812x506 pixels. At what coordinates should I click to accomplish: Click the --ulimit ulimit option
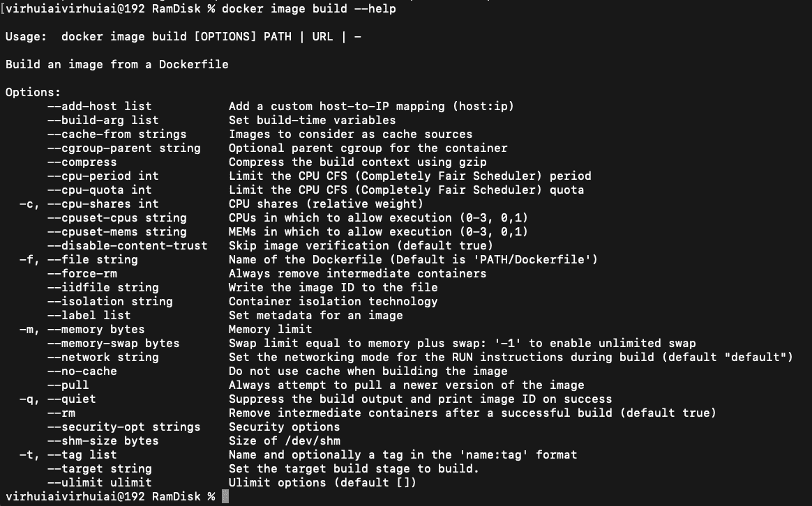[x=100, y=483]
